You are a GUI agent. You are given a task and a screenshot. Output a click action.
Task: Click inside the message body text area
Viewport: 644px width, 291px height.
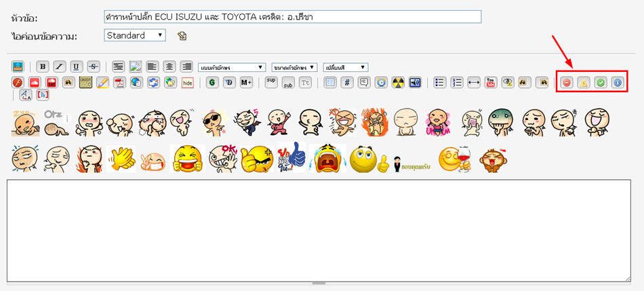click(x=319, y=231)
